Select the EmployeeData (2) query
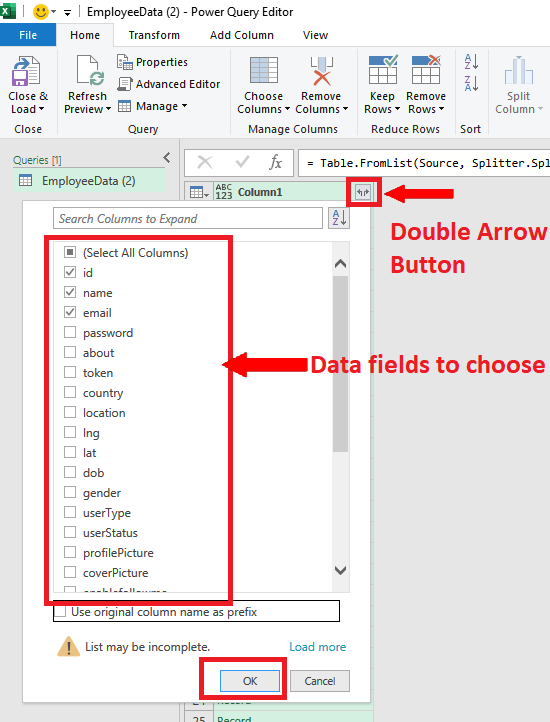This screenshot has height=722, width=550. click(x=89, y=181)
